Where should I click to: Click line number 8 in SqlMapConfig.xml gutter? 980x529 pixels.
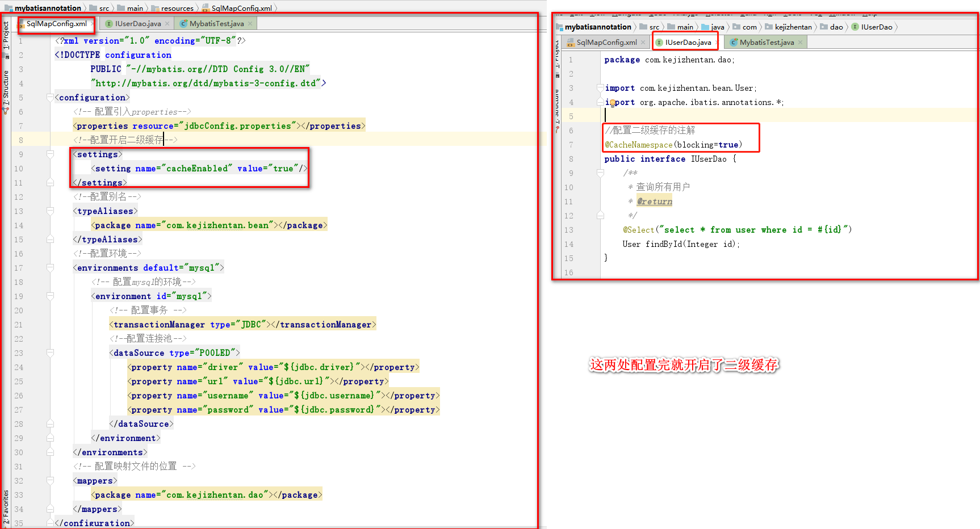click(x=20, y=140)
